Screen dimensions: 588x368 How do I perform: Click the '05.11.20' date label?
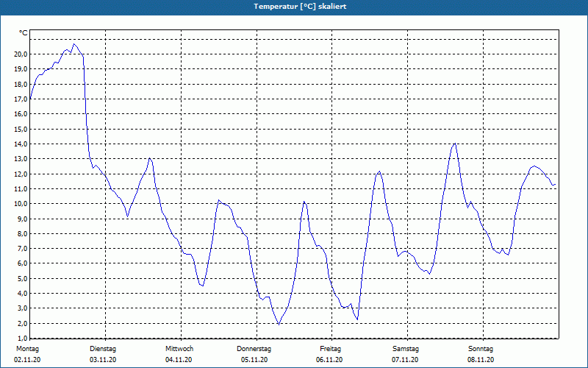click(254, 360)
